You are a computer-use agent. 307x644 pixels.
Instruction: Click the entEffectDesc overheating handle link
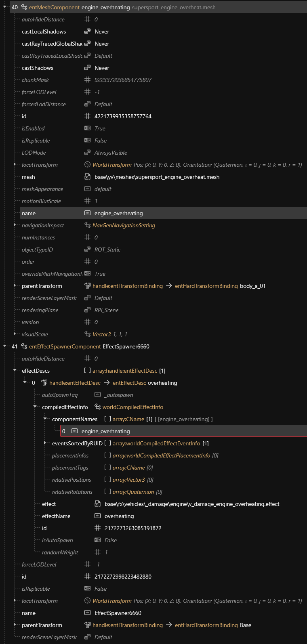pyautogui.click(x=145, y=383)
